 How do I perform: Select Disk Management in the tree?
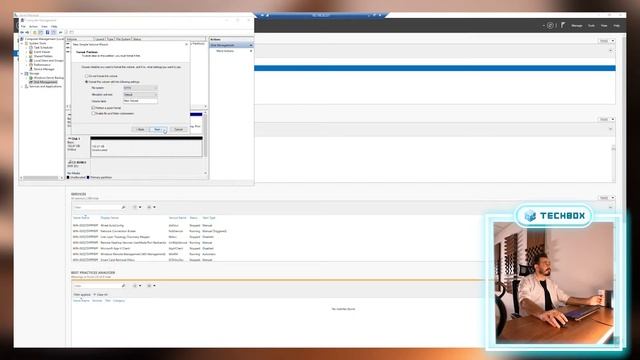pyautogui.click(x=45, y=82)
